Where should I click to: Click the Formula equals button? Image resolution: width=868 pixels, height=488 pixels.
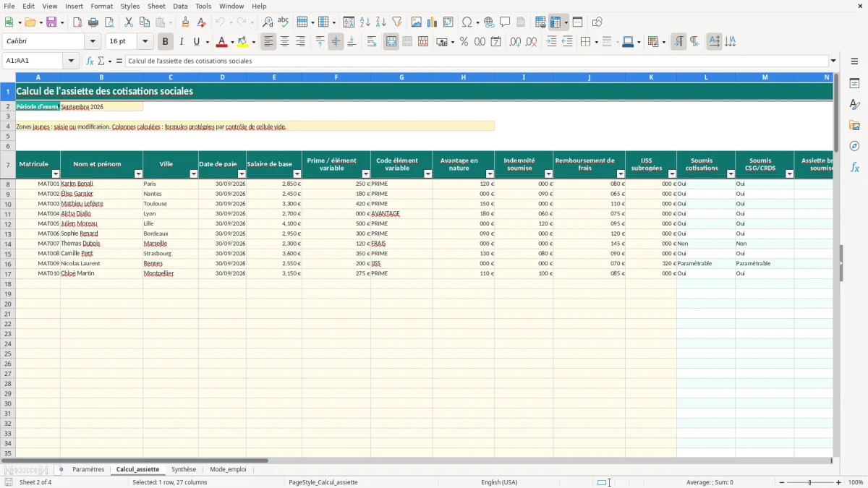119,61
